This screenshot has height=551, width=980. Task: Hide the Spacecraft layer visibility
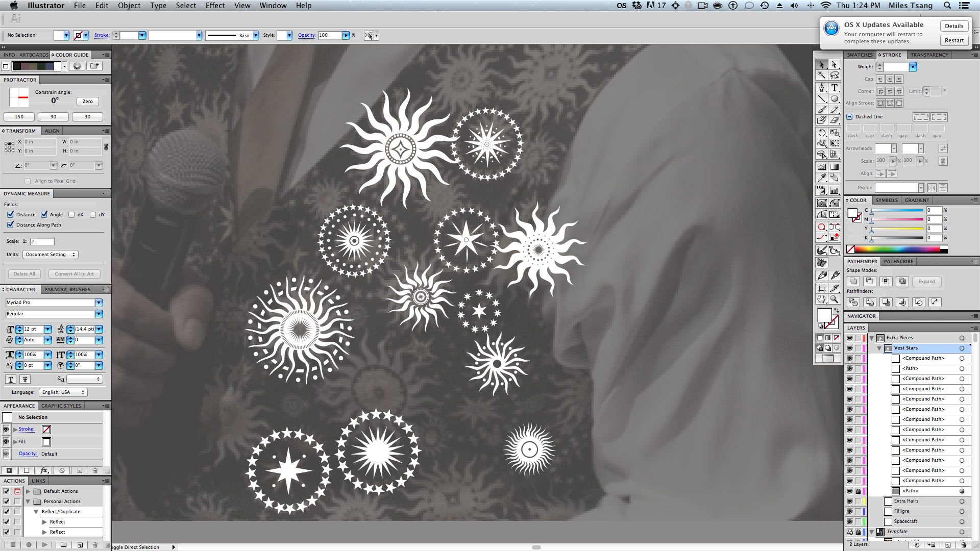(849, 521)
